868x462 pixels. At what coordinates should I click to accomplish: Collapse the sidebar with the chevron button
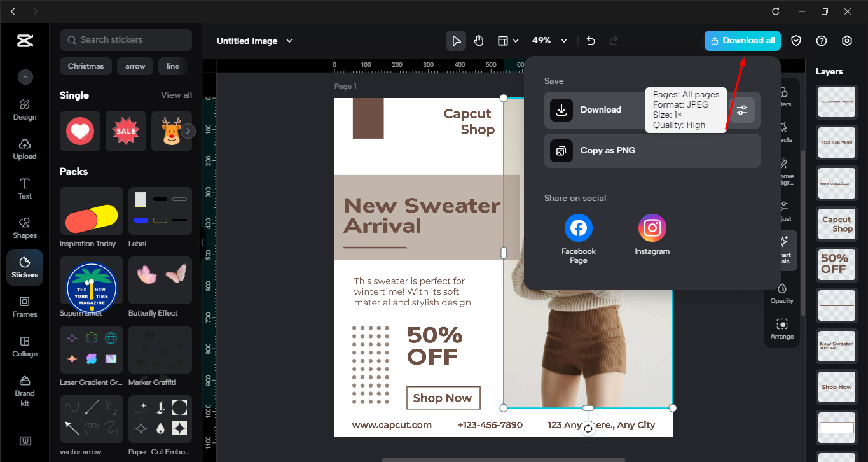pyautogui.click(x=25, y=78)
